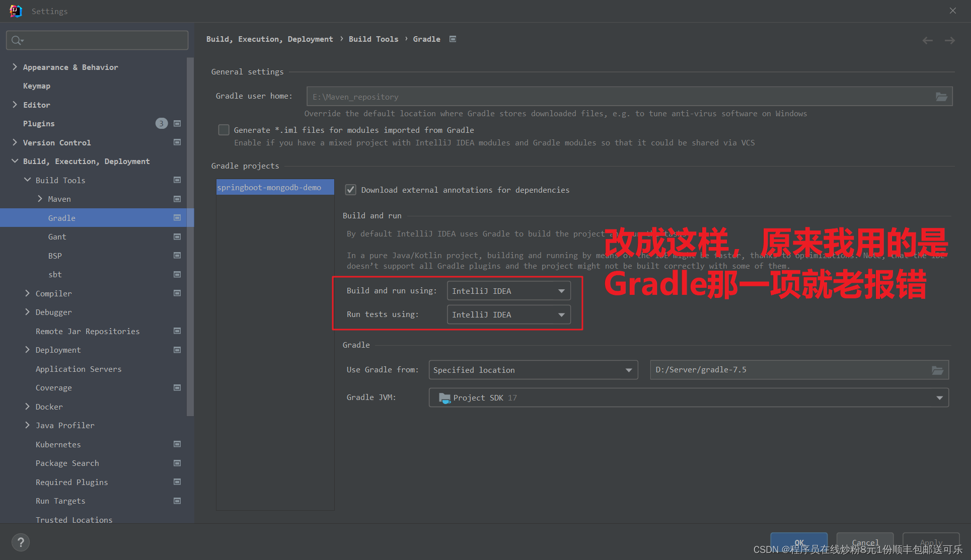The width and height of the screenshot is (971, 560).
Task: Click the project-level icon in Gradle row
Action: 177,218
